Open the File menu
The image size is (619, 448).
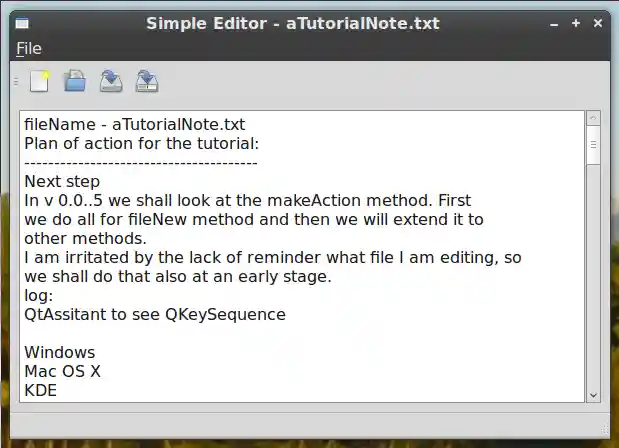29,48
